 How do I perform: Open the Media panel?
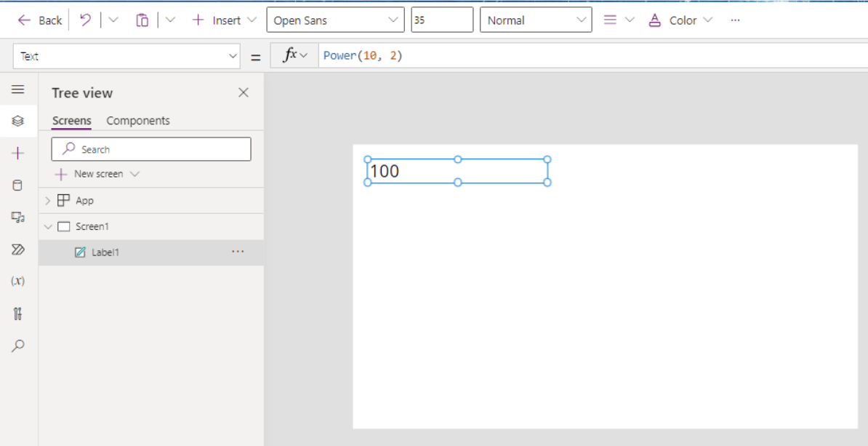click(x=18, y=217)
